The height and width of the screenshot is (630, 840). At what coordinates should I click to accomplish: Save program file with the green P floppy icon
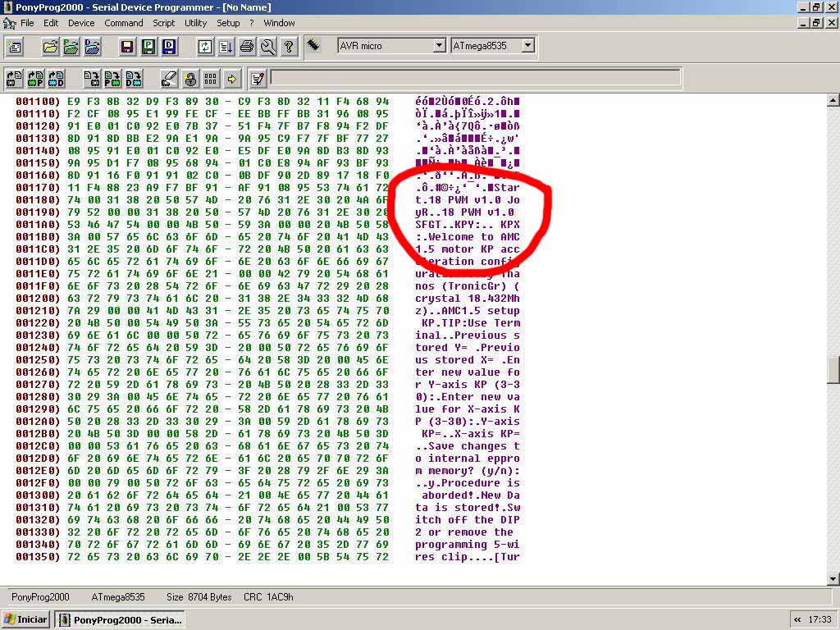pos(148,47)
